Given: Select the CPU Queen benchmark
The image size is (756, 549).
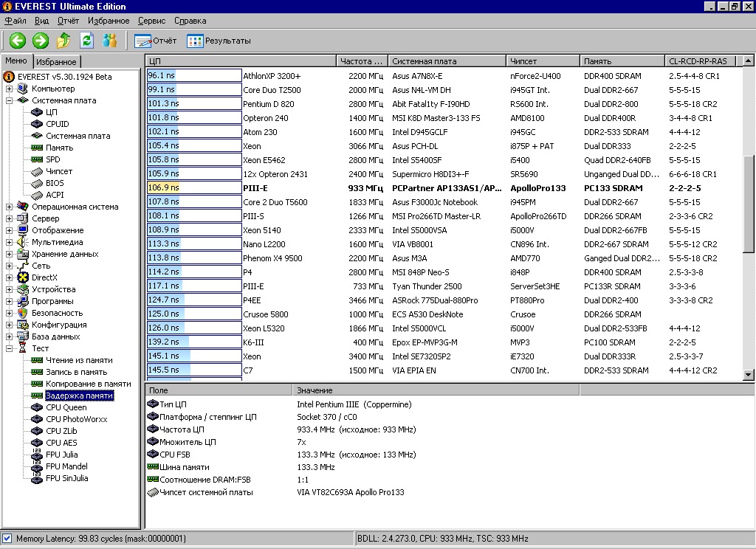Looking at the screenshot, I should [66, 407].
